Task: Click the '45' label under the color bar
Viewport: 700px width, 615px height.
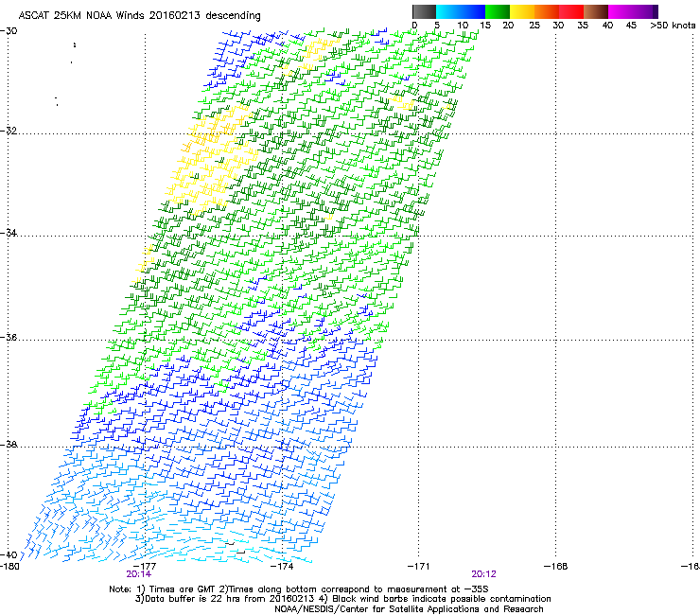Action: (x=631, y=26)
